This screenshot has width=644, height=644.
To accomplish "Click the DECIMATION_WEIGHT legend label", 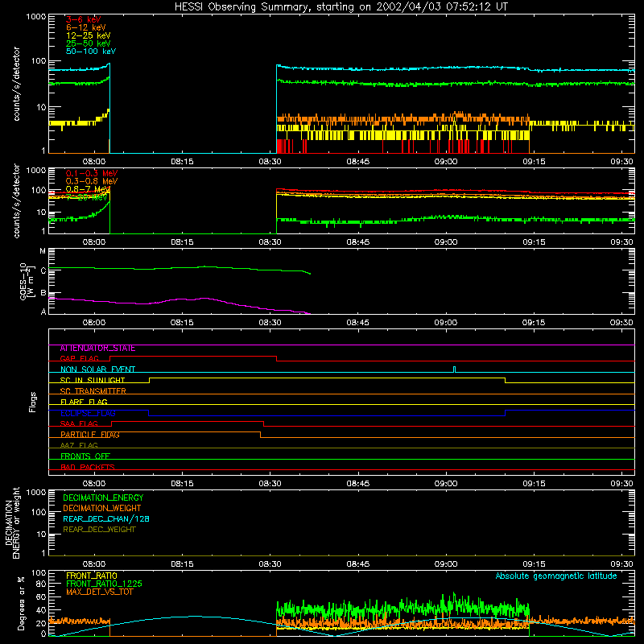I will point(102,509).
